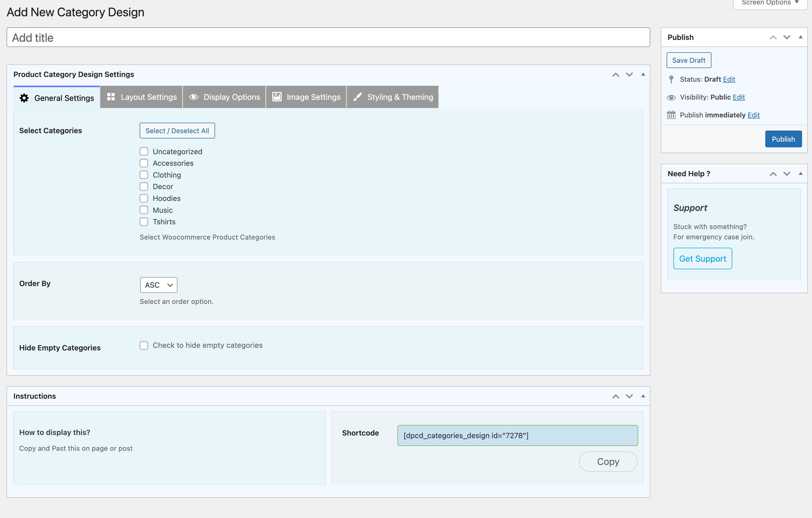Click the pin icon next to Status
Screen dimensions: 812x518
tap(671, 79)
